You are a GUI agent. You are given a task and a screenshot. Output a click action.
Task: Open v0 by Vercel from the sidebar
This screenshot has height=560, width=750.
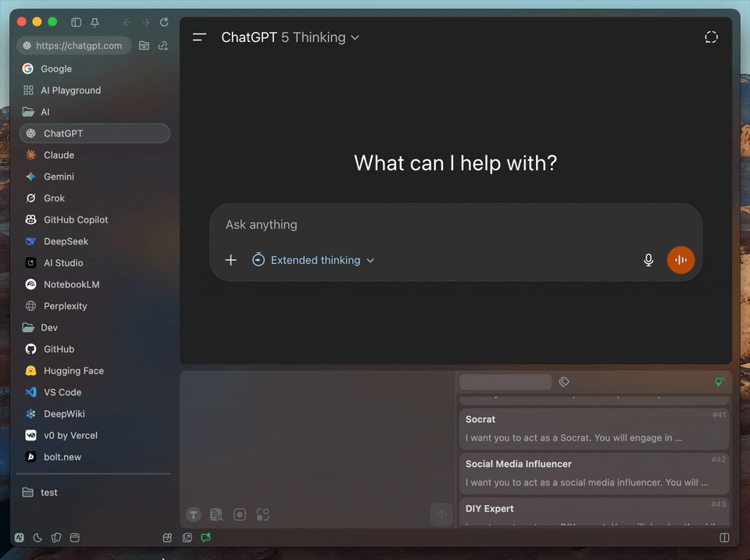tap(95, 435)
